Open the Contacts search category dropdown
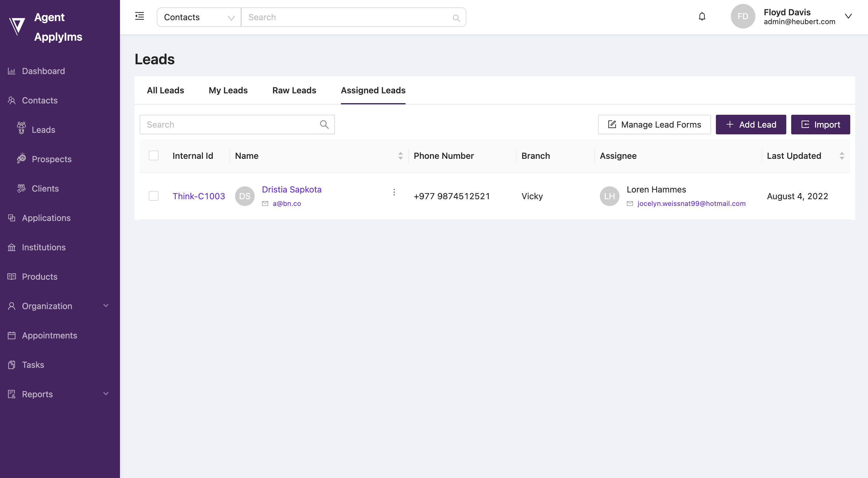The width and height of the screenshot is (868, 478). tap(199, 17)
